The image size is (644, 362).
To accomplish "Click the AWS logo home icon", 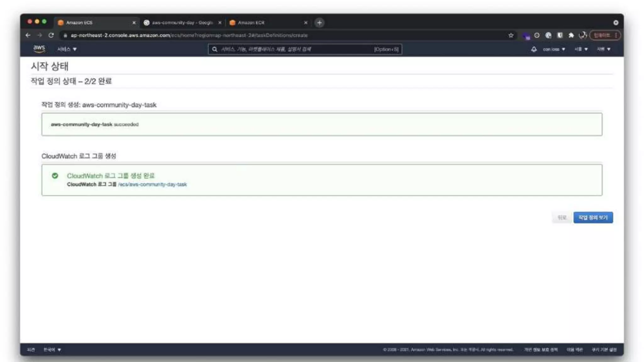I will pos(39,49).
